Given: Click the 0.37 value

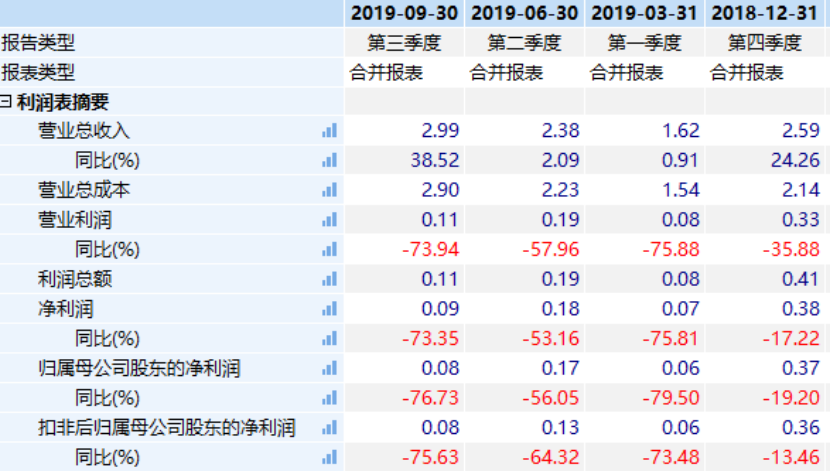Looking at the screenshot, I should 801,368.
